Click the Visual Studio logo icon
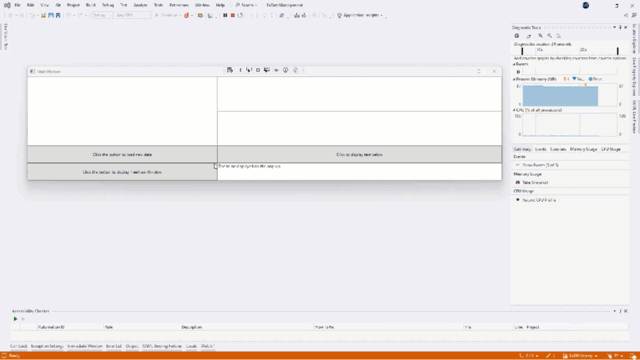 tap(7, 5)
